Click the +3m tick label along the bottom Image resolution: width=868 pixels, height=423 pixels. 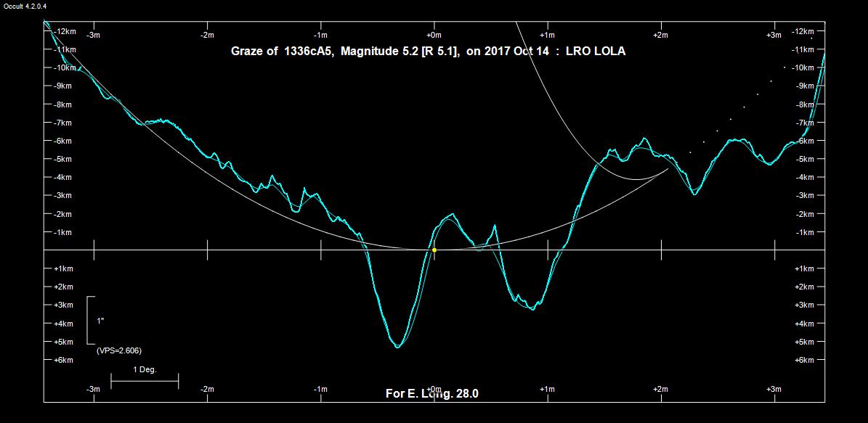coord(774,390)
